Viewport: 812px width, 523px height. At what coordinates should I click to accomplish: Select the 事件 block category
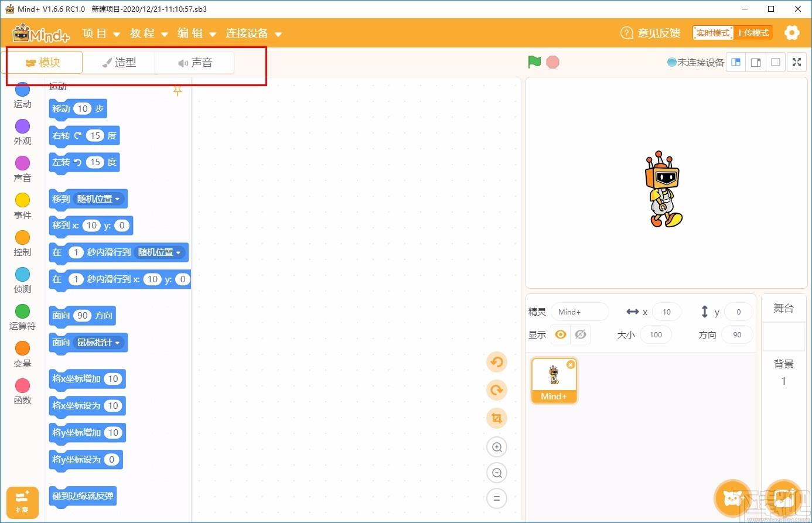22,206
